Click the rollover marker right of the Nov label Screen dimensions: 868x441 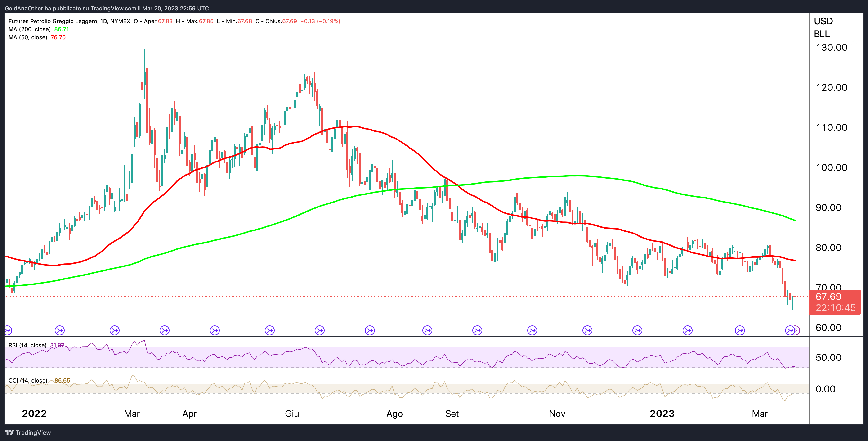[x=587, y=330]
